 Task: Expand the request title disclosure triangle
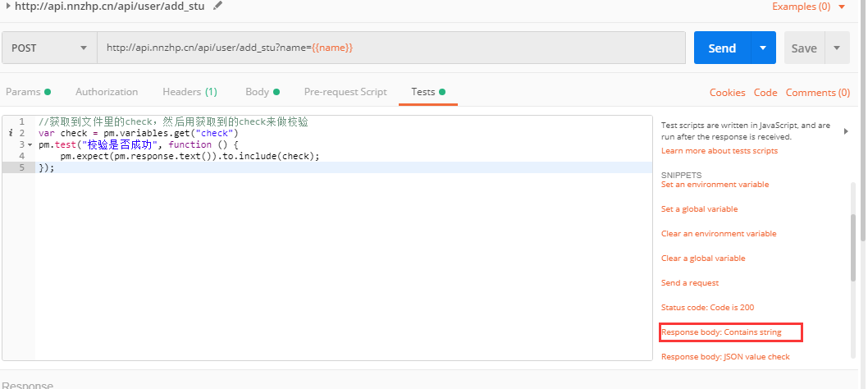tap(8, 7)
